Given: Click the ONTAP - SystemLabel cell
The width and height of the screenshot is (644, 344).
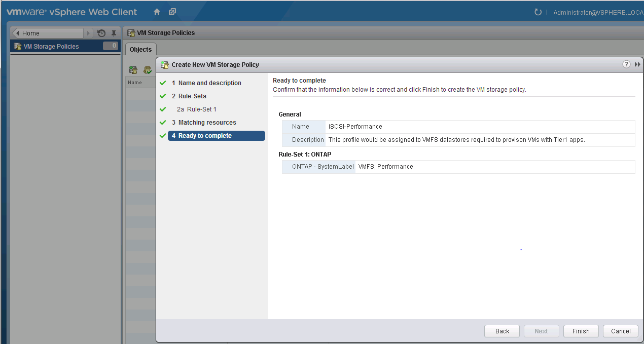Looking at the screenshot, I should pos(319,167).
